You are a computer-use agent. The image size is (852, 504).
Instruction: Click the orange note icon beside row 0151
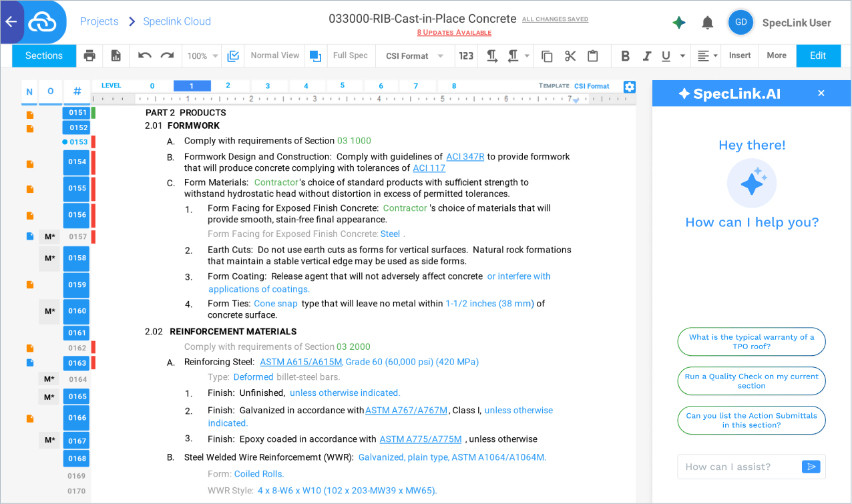[29, 115]
